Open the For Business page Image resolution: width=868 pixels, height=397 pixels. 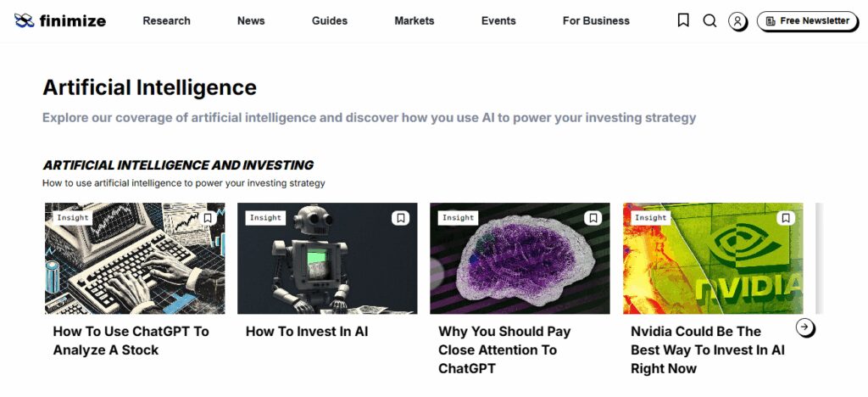point(596,21)
